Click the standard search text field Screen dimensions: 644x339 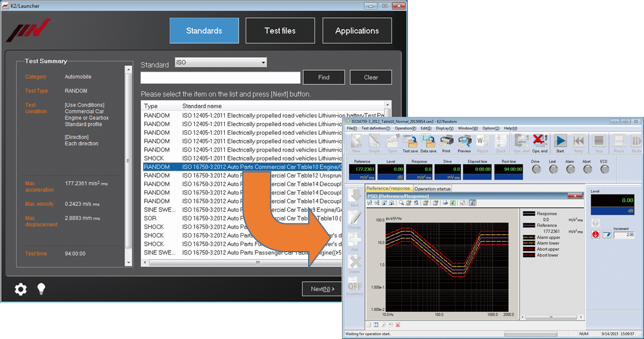tap(220, 78)
